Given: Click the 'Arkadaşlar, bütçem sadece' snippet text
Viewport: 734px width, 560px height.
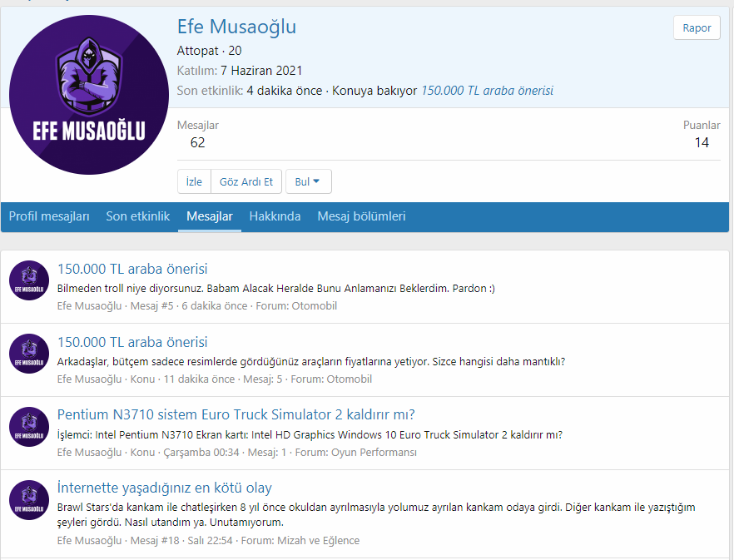Looking at the screenshot, I should 311,361.
